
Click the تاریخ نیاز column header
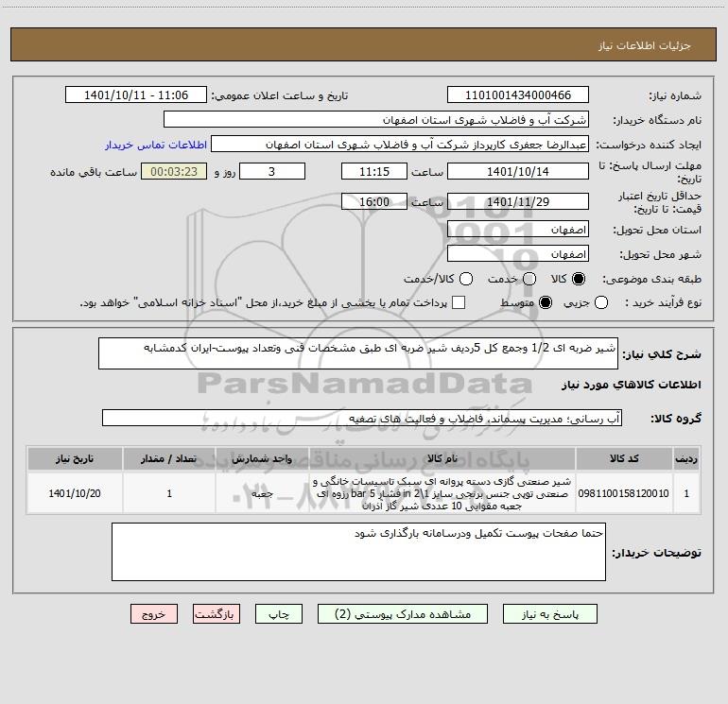(x=75, y=459)
